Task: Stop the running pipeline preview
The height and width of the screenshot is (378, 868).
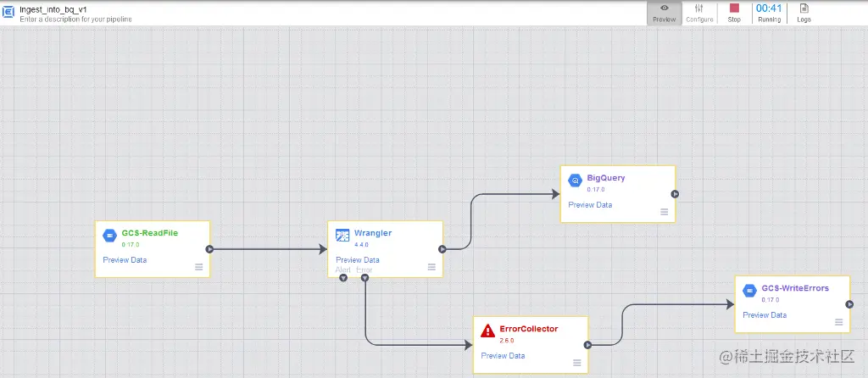Action: click(734, 14)
